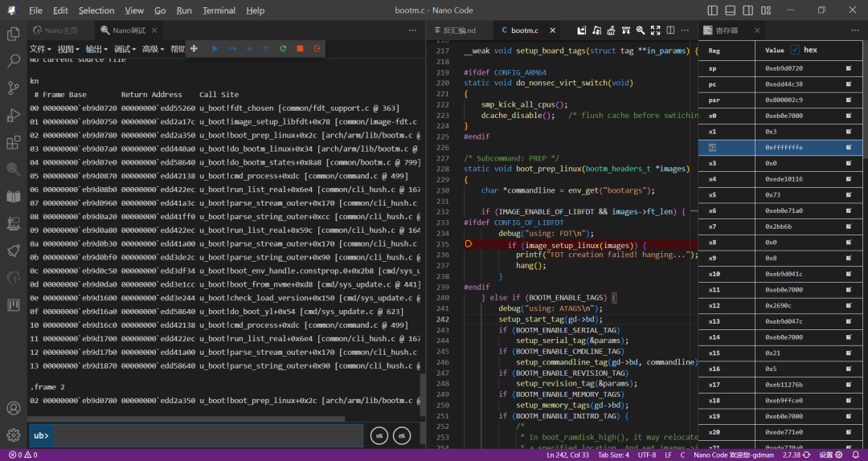Viewport: 868px width, 461px height.
Task: Open the Search view in activity bar
Action: pyautogui.click(x=14, y=61)
